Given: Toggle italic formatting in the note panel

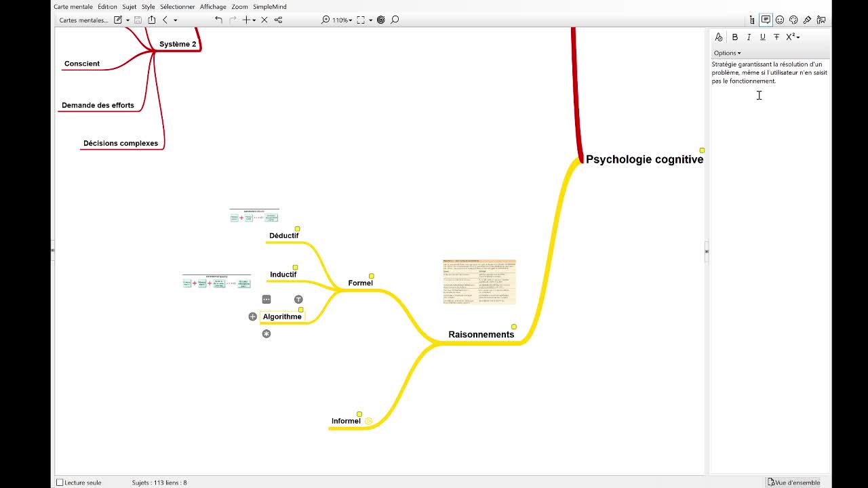Looking at the screenshot, I should pyautogui.click(x=749, y=37).
